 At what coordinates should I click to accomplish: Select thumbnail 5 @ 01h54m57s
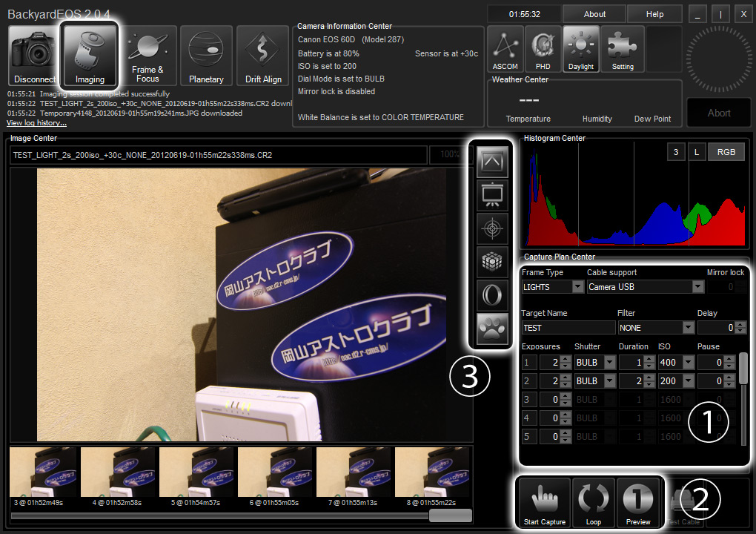tap(196, 472)
